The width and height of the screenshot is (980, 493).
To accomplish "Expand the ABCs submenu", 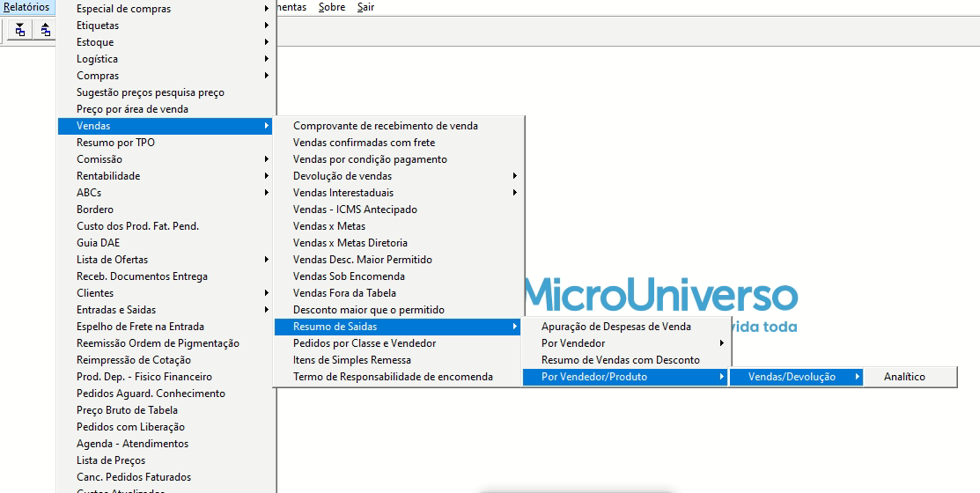I will 166,193.
